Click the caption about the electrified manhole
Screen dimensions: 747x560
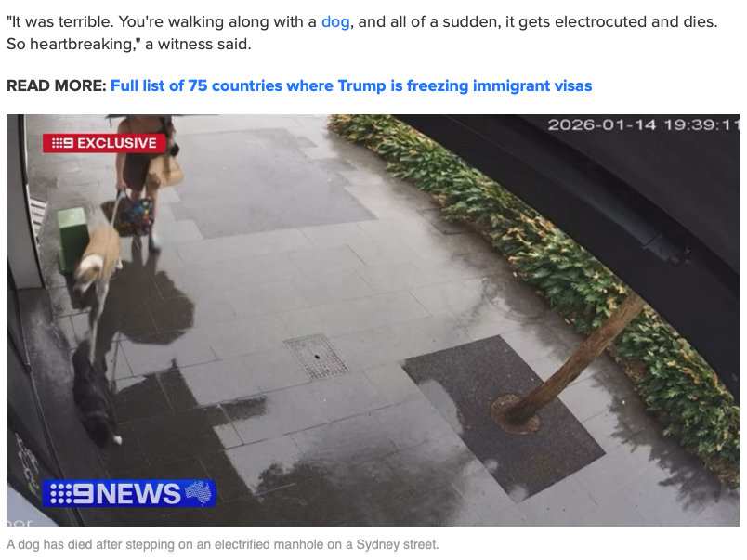[x=222, y=544]
